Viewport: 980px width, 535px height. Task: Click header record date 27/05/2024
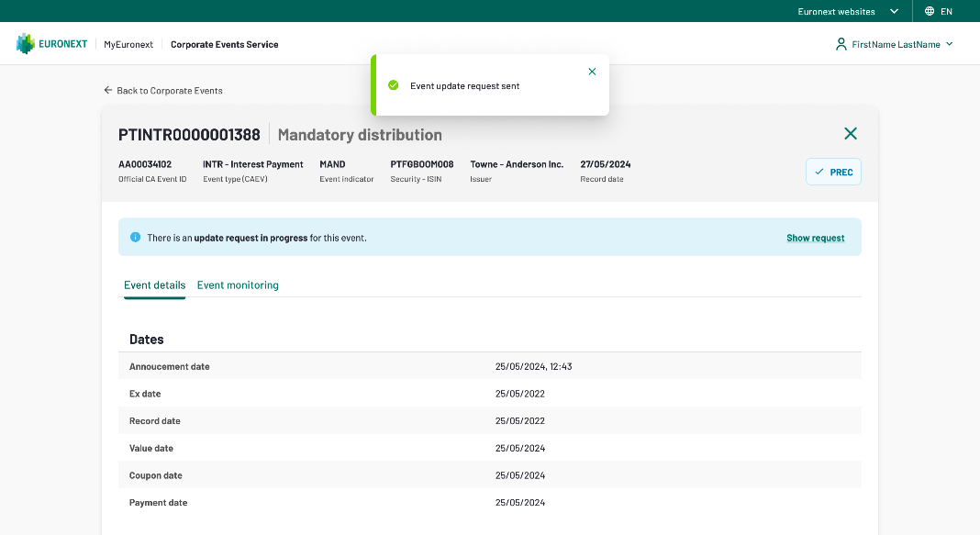click(605, 164)
